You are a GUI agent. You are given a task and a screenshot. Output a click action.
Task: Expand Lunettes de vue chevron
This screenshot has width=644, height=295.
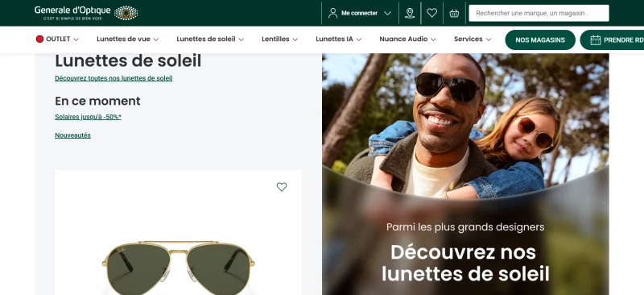point(155,39)
